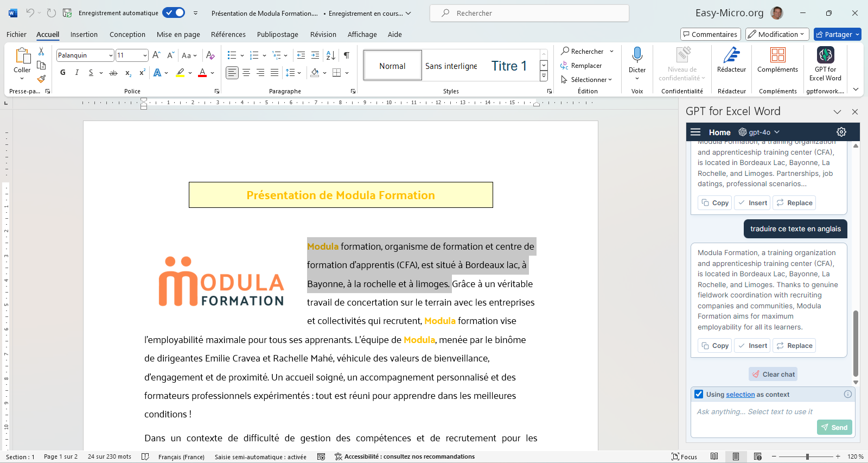Apply subscript formatting

128,73
